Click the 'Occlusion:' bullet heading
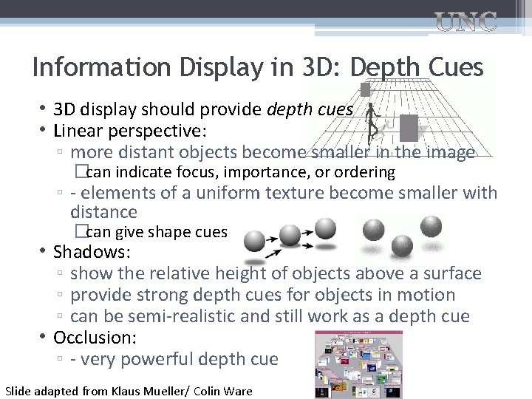The height and width of the screenshot is (399, 532). coord(95,337)
